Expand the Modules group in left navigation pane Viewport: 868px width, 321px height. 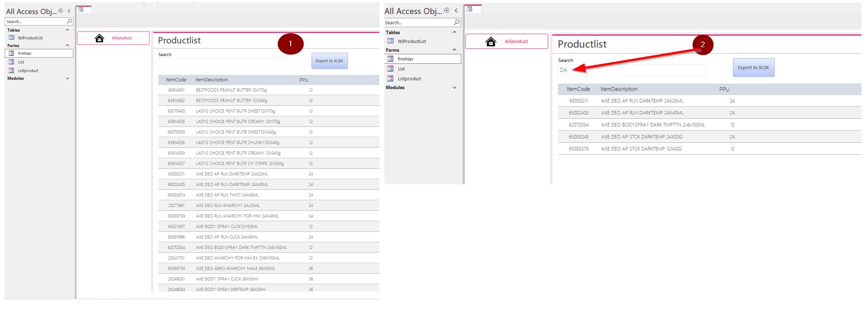[67, 79]
